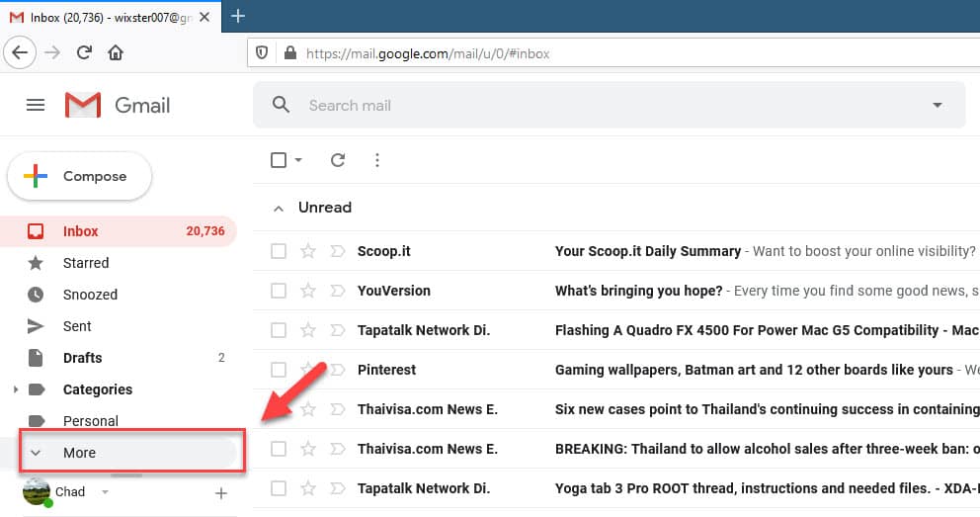Open the select dropdown arrow beside checkbox
Image resolution: width=980 pixels, height=517 pixels.
(x=298, y=160)
